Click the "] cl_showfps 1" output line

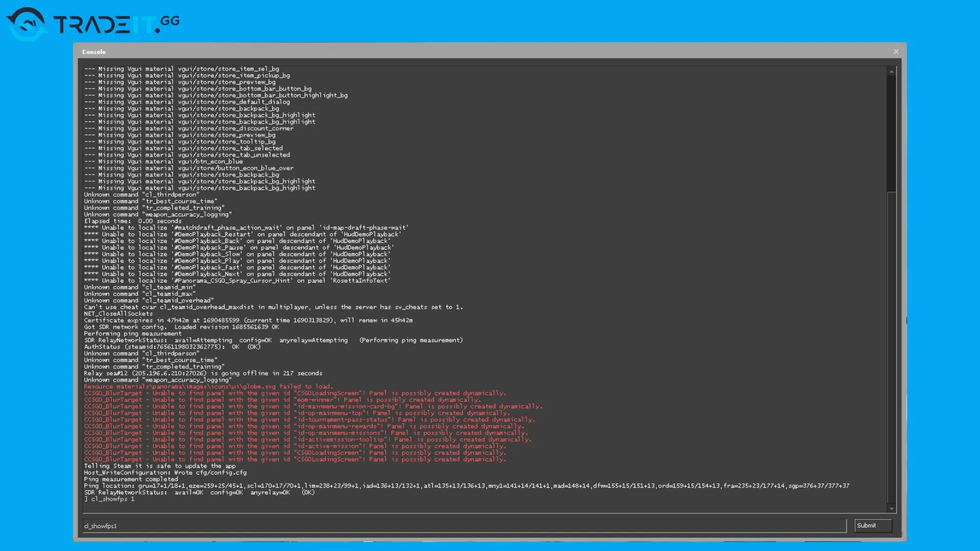(x=109, y=499)
